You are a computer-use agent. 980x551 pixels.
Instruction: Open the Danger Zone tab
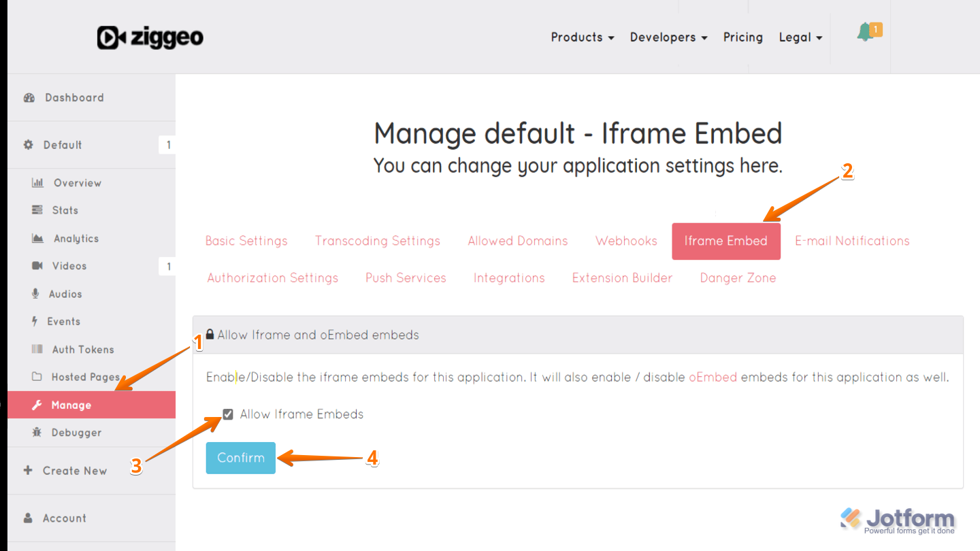(738, 278)
